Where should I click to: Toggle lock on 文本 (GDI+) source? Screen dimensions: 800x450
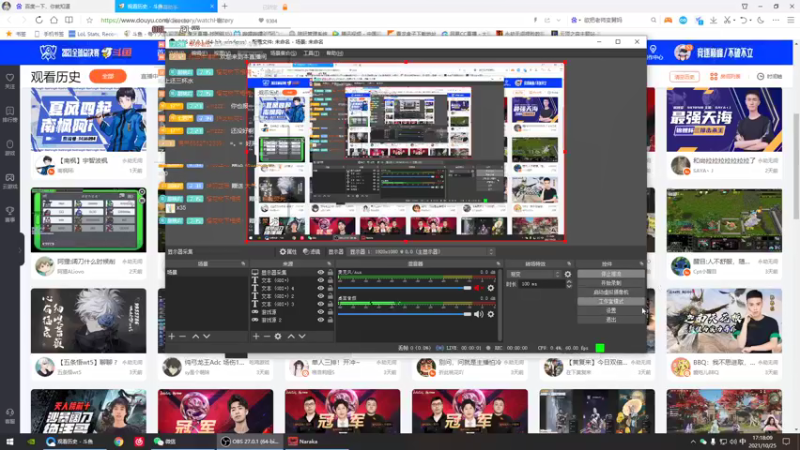pyautogui.click(x=330, y=280)
